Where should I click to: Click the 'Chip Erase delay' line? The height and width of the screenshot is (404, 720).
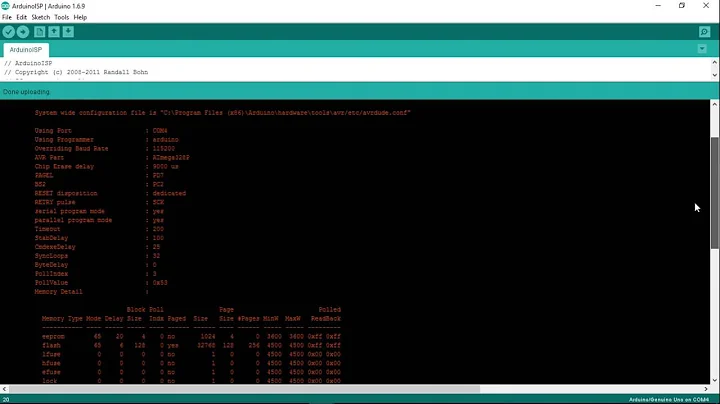pyautogui.click(x=107, y=166)
